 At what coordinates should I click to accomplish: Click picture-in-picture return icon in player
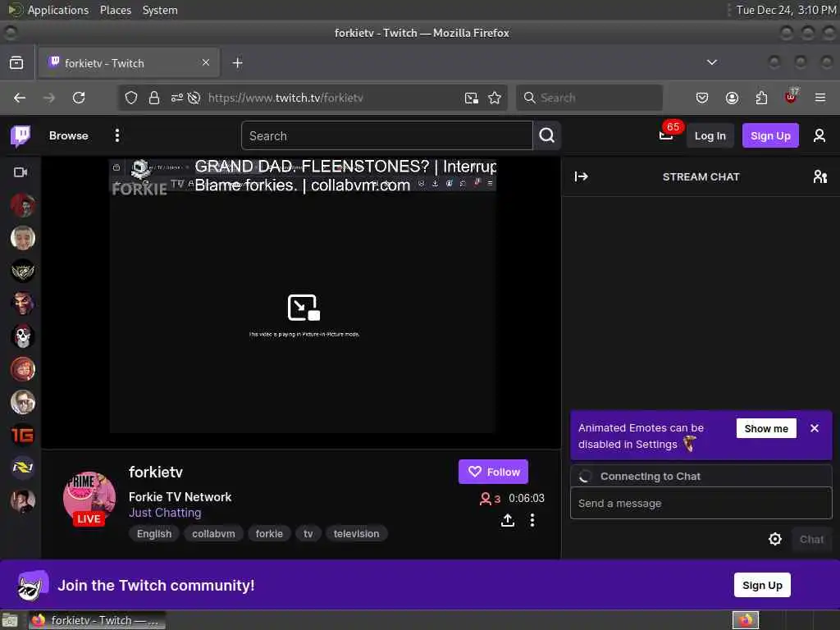point(304,308)
